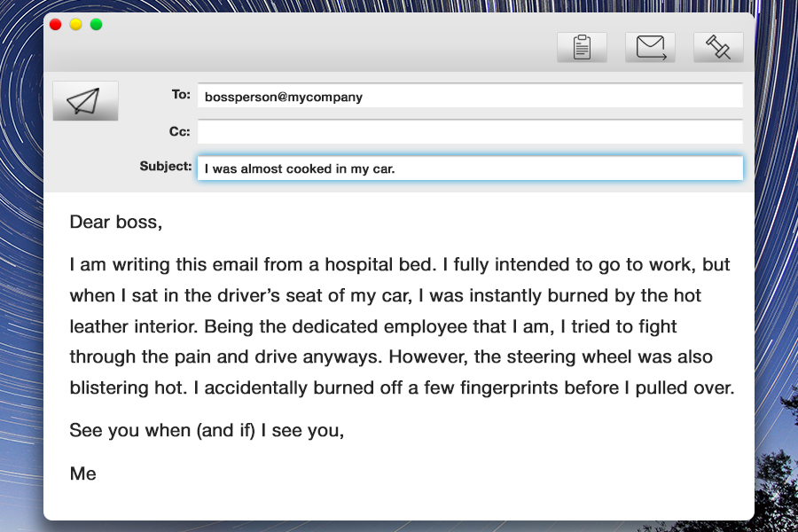Image resolution: width=798 pixels, height=532 pixels.
Task: Click the word "hospital" in the message body
Action: 359,265
